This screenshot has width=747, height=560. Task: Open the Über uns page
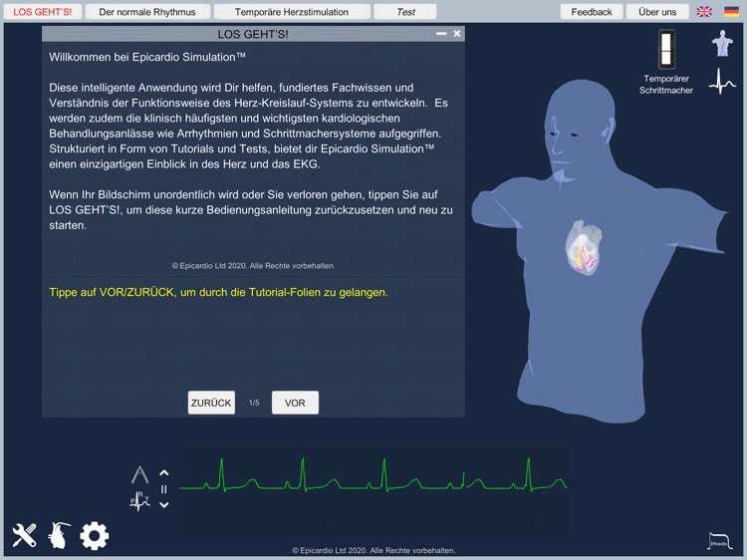tap(657, 12)
